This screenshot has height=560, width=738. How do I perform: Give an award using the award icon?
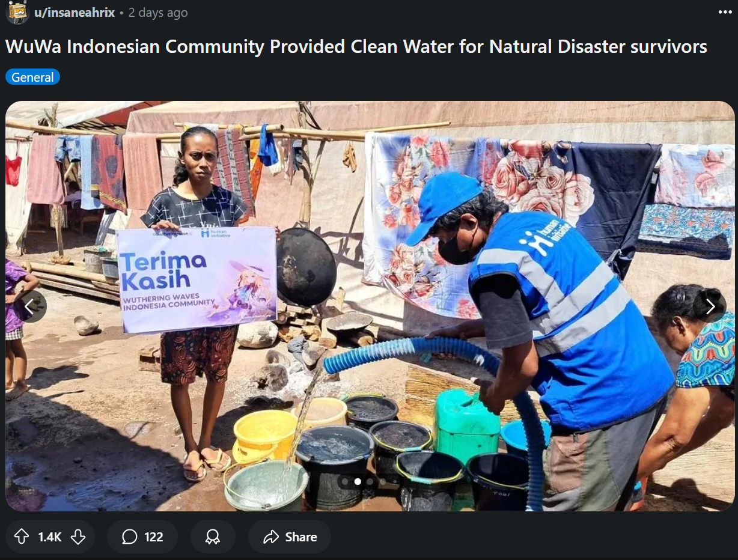coord(213,537)
